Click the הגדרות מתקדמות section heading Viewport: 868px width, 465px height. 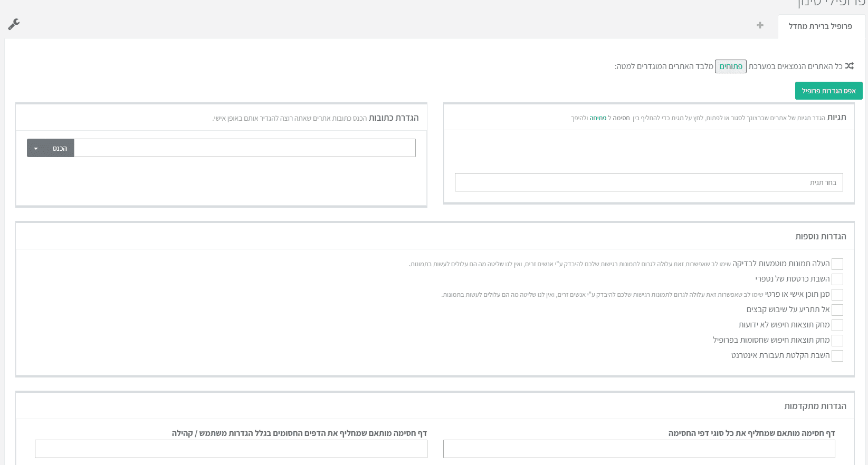(815, 406)
